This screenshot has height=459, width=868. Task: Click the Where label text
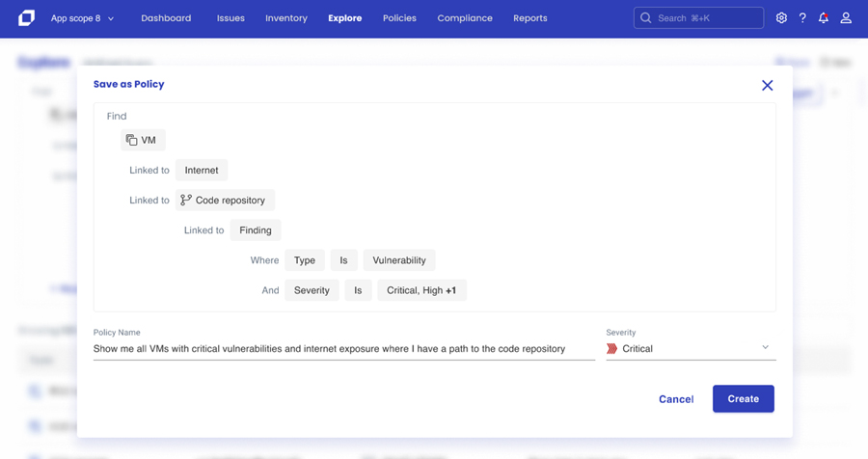(x=264, y=260)
